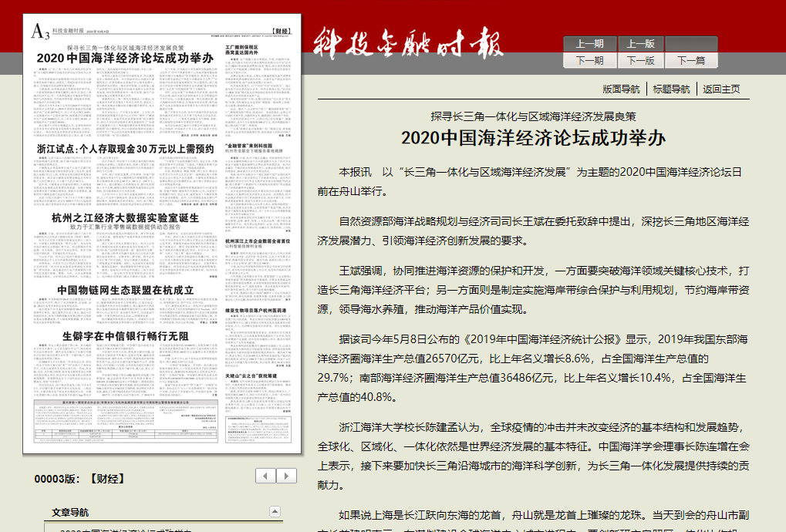Open thumbnail article 杭州之江经济大数据实验室诞生

[125, 218]
